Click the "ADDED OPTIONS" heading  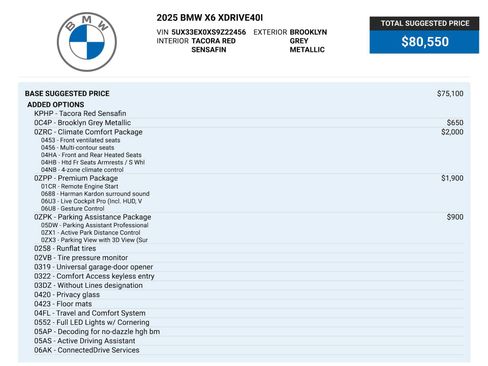pos(56,104)
